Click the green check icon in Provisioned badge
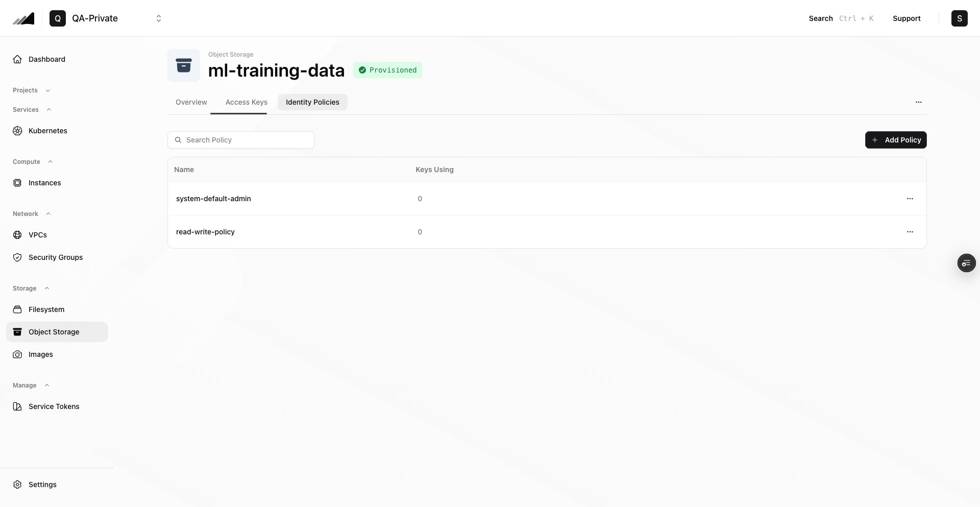980x507 pixels. coord(362,70)
